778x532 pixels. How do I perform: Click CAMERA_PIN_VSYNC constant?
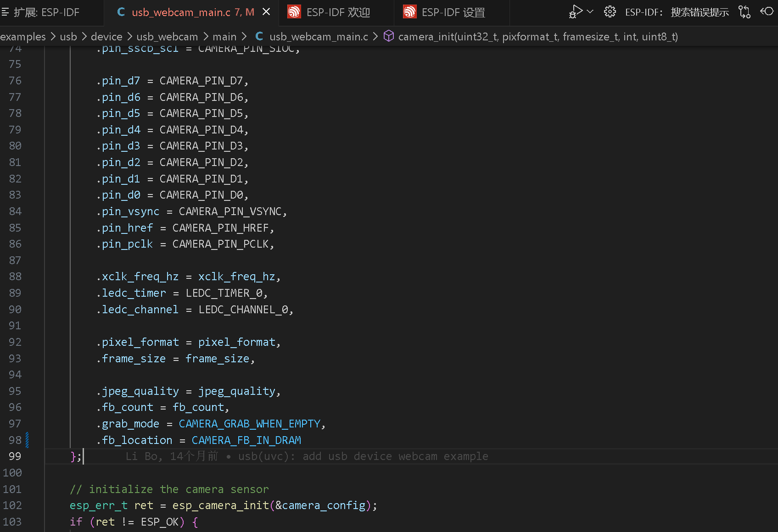pos(230,211)
